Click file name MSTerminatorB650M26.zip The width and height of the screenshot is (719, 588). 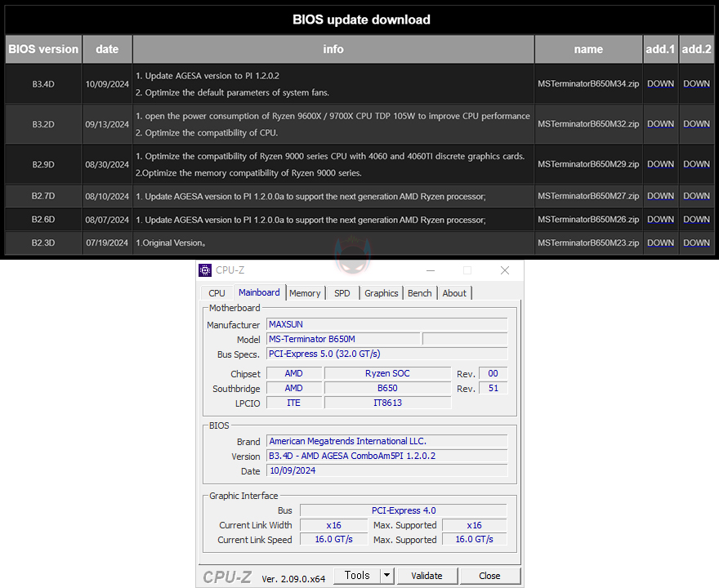588,220
